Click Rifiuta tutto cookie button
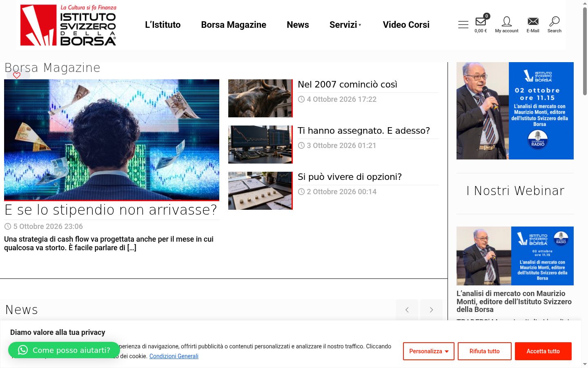This screenshot has width=588, height=368. point(485,351)
